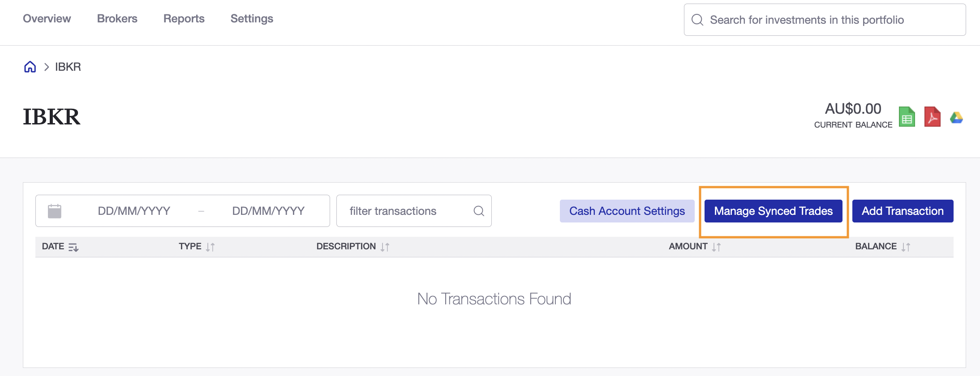Export portfolio as PDF
The image size is (980, 376).
coord(932,117)
